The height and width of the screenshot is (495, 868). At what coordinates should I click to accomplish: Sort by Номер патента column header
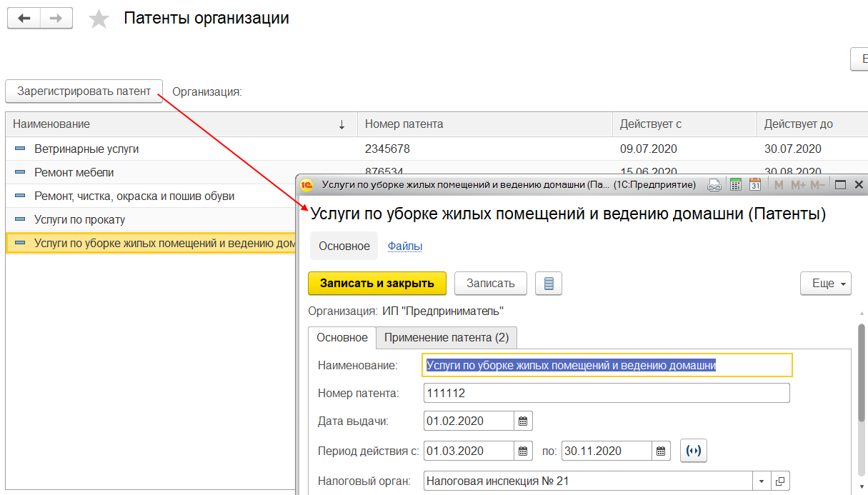pyautogui.click(x=485, y=124)
